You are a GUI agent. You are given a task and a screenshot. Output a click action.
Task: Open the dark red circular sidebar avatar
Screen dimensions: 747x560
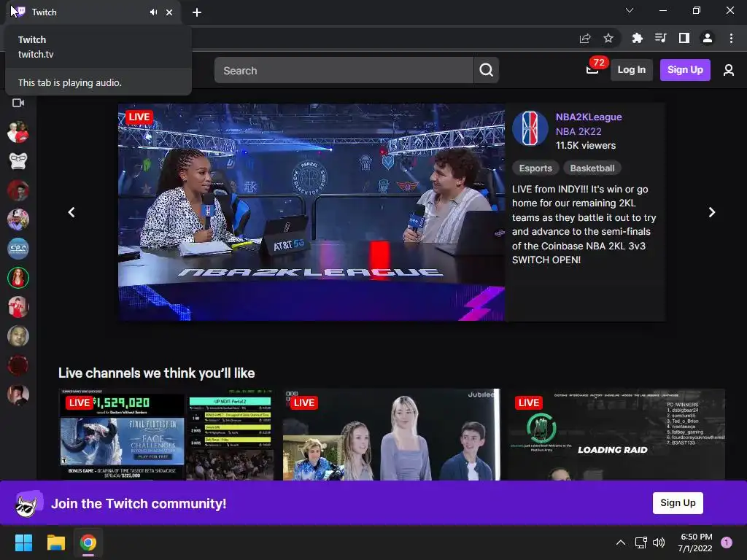(x=18, y=365)
